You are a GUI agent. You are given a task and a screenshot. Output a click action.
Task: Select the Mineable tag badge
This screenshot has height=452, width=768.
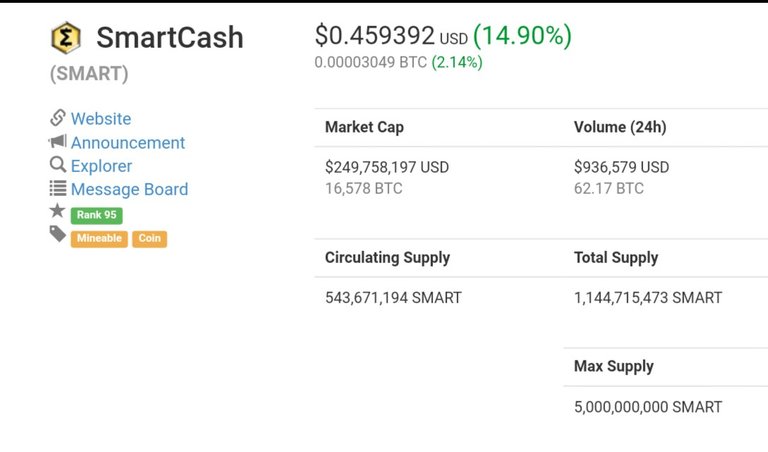pos(99,238)
